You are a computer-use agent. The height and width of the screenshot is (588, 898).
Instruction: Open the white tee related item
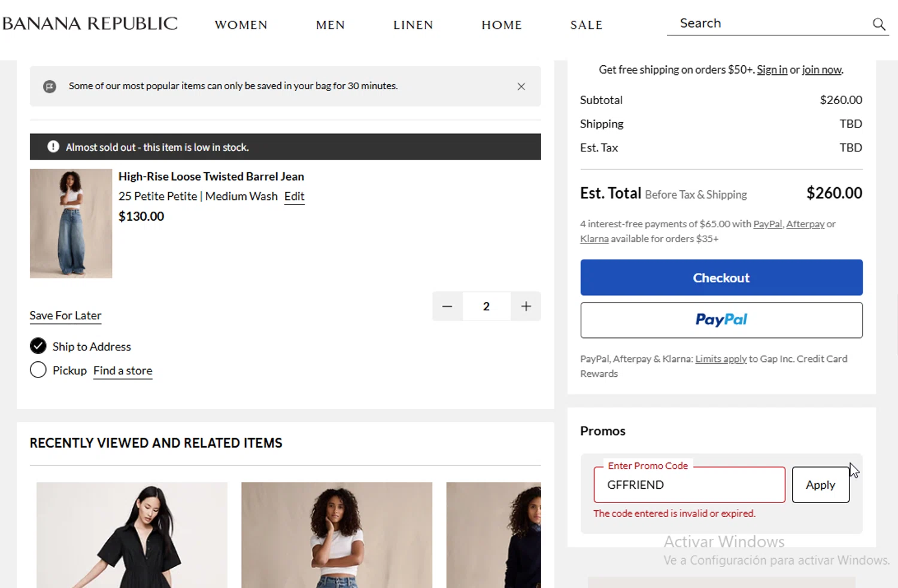[336, 535]
